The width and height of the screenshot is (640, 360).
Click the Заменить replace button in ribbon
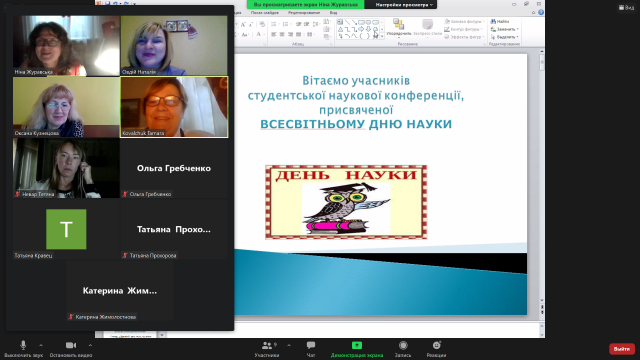pyautogui.click(x=505, y=29)
